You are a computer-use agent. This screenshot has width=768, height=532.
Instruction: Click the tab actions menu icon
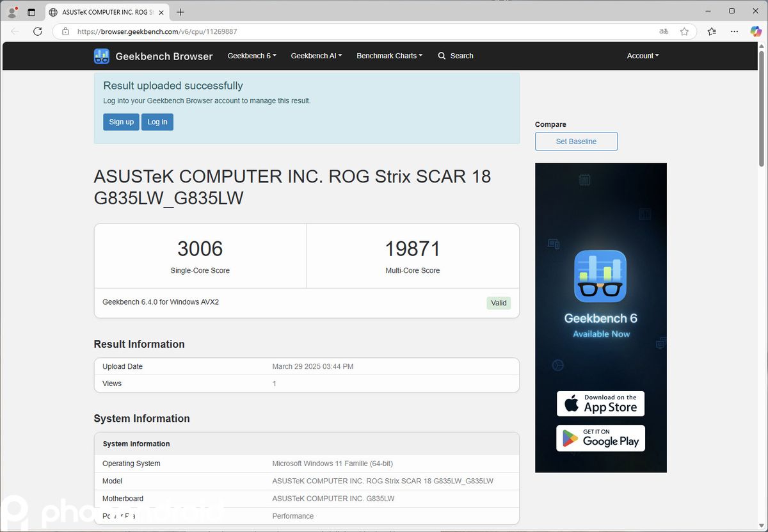pyautogui.click(x=31, y=12)
